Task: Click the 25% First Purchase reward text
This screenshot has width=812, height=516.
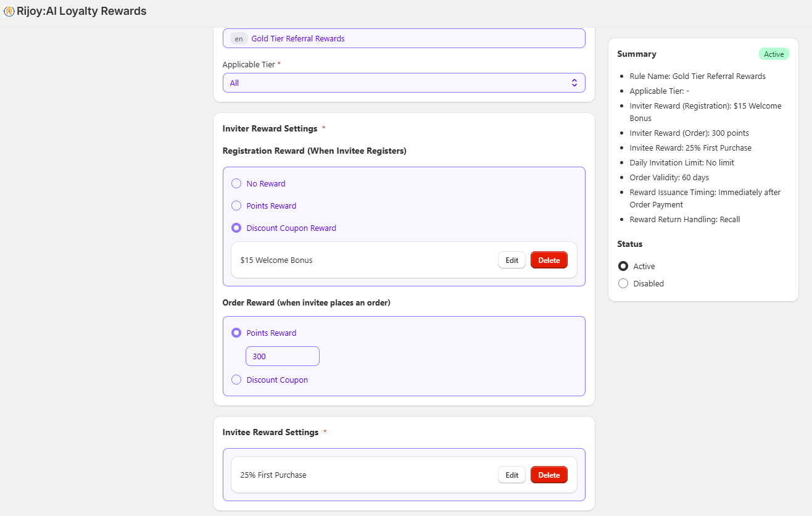Action: pyautogui.click(x=273, y=475)
